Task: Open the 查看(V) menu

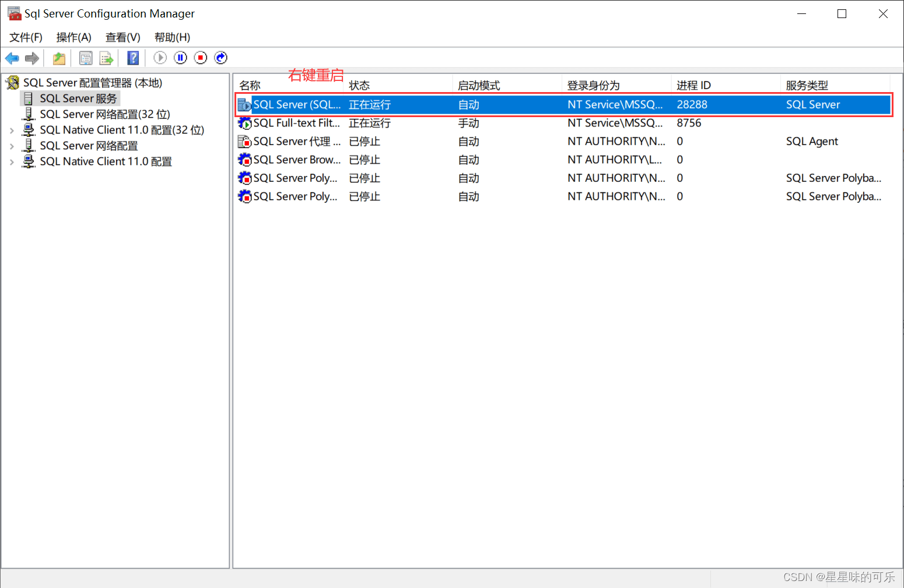Action: pos(122,37)
